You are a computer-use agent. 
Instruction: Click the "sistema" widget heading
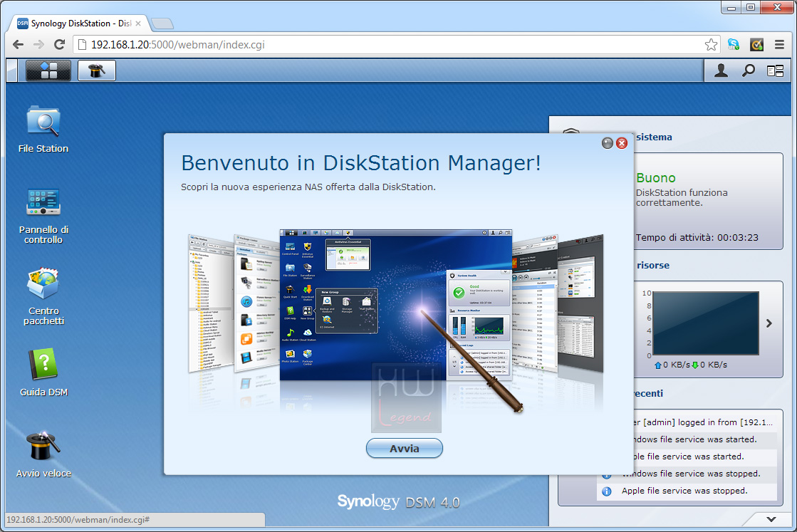654,137
